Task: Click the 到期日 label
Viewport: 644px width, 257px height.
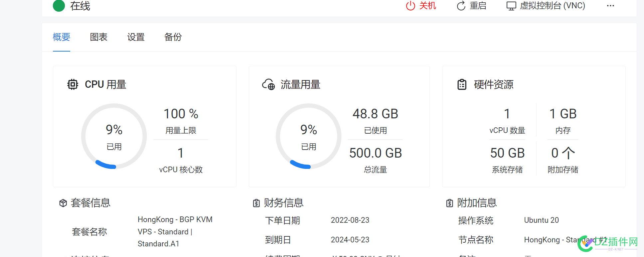Action: [278, 240]
